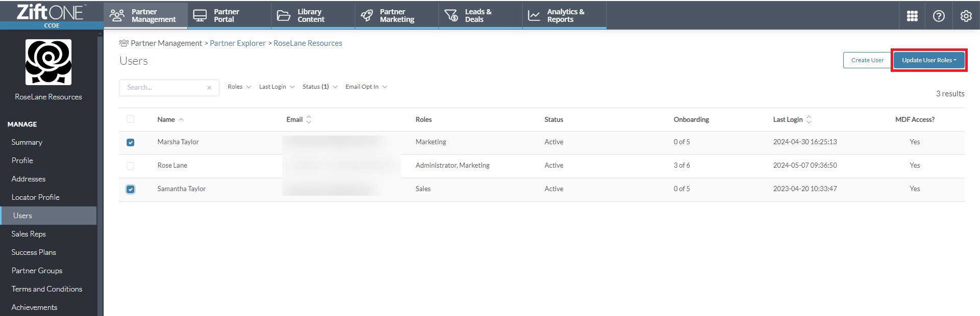Viewport: 980px width, 316px height.
Task: Click the Analytics & Reports chart icon
Action: 534,15
